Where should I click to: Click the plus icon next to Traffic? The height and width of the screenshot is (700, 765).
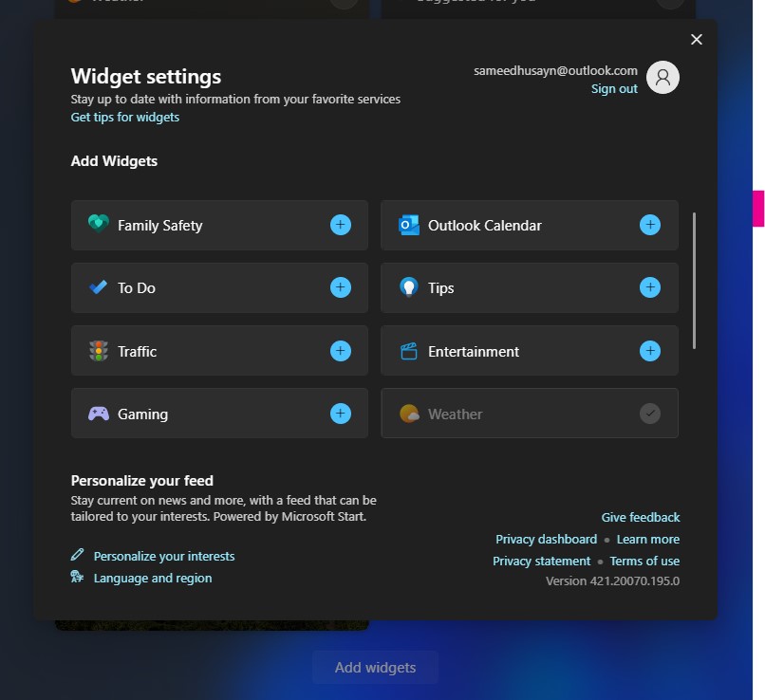pyautogui.click(x=341, y=351)
